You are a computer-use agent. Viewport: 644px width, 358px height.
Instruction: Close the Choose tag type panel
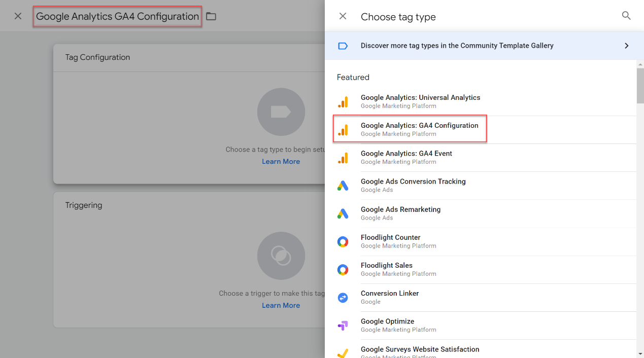343,16
